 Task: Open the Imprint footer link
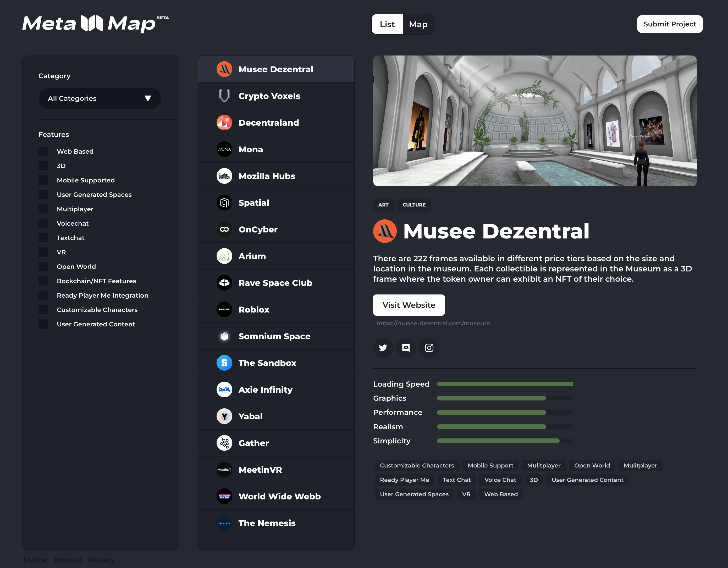tap(68, 560)
